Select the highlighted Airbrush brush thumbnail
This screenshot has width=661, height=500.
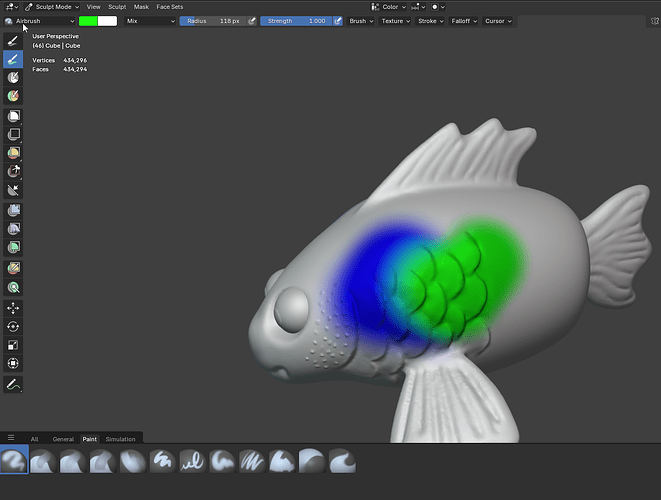14,460
